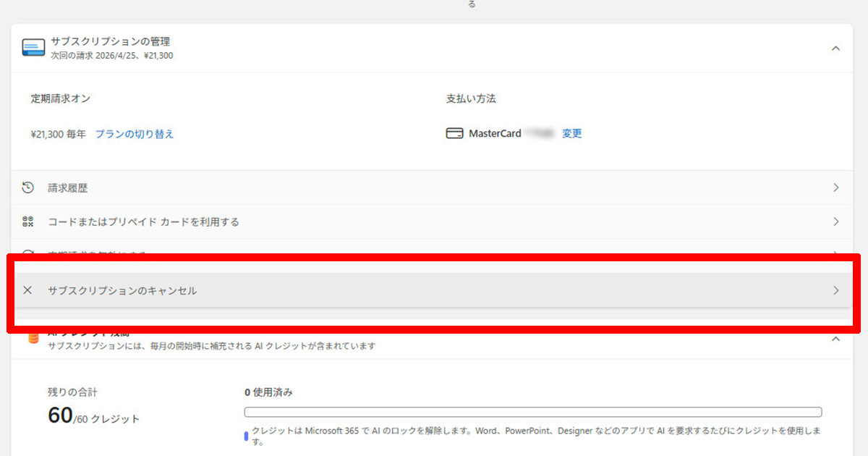
Task: Click the 0 使用済み label
Action: click(268, 392)
